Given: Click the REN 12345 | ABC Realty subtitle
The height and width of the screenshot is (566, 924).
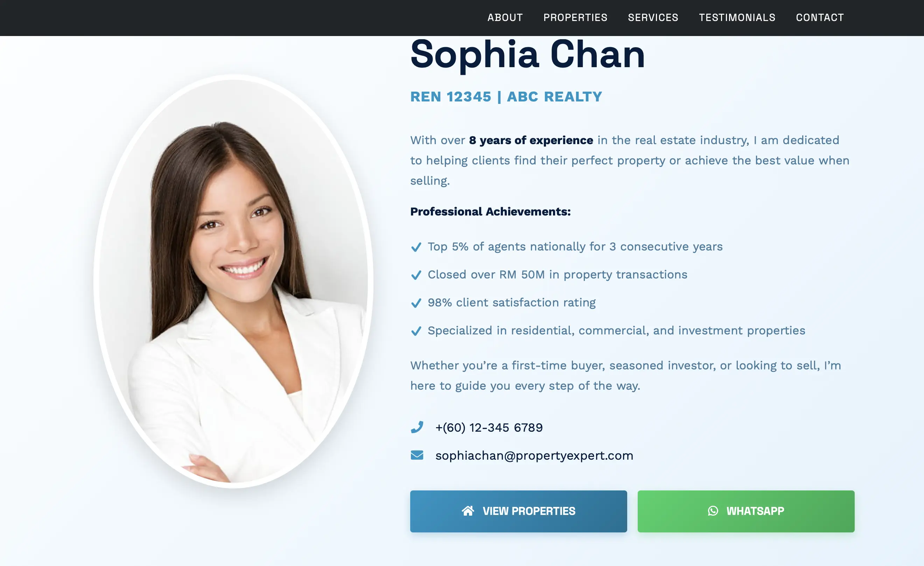Looking at the screenshot, I should 506,97.
